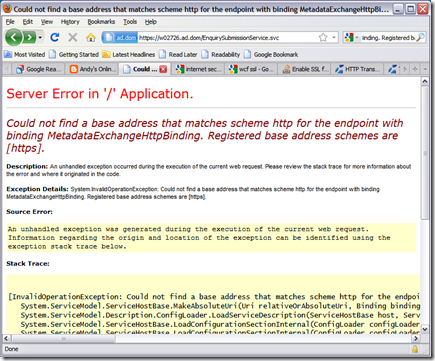Open the Latest Headlines feed bookmark
Screen dimensions: 435x361
coord(129,54)
